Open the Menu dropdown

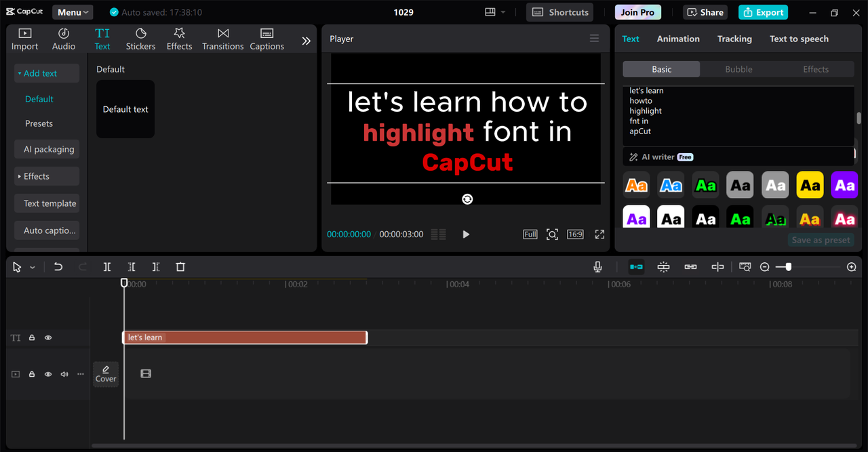[x=73, y=12]
